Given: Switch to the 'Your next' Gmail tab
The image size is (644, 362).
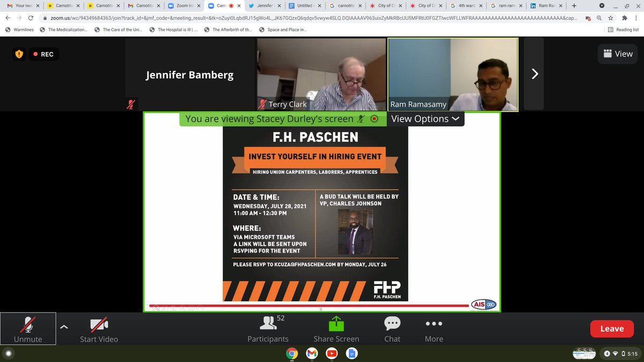Looking at the screenshot, I should point(24,6).
